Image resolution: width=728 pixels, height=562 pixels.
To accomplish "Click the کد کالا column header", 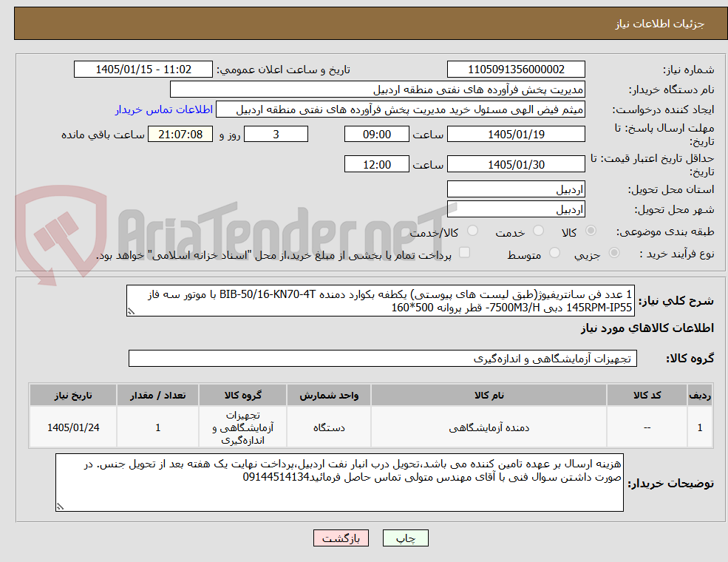I will click(x=647, y=396).
